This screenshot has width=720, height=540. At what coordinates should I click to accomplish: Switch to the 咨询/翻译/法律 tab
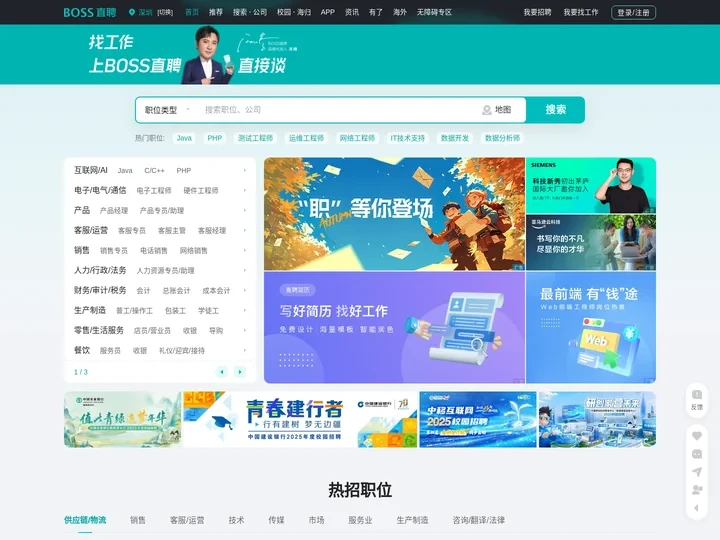(x=478, y=520)
